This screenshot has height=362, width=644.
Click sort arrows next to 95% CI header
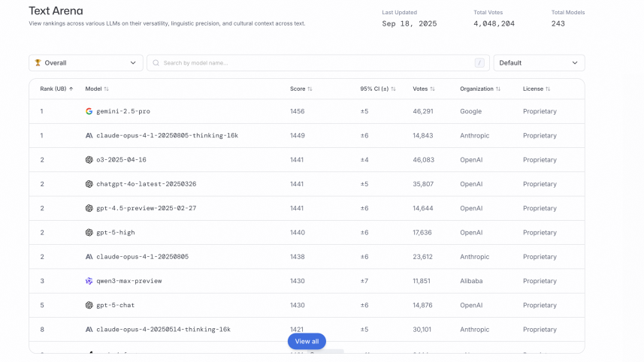pos(394,89)
